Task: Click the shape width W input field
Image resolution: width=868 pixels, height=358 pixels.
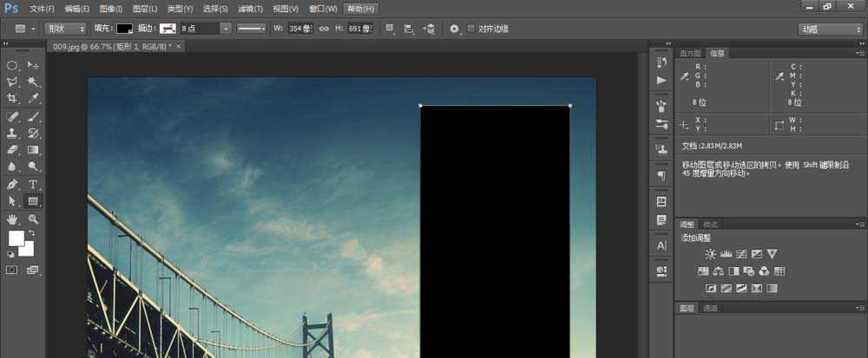Action: [x=300, y=29]
